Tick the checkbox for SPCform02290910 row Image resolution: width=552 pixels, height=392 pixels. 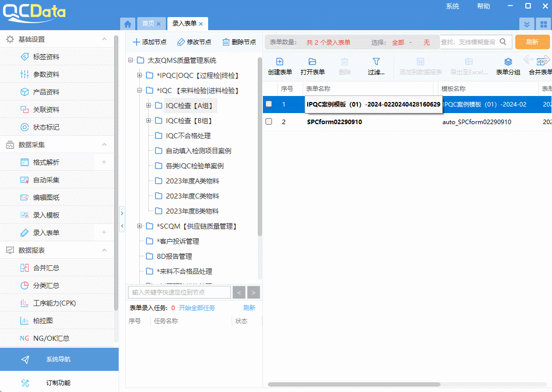(269, 122)
